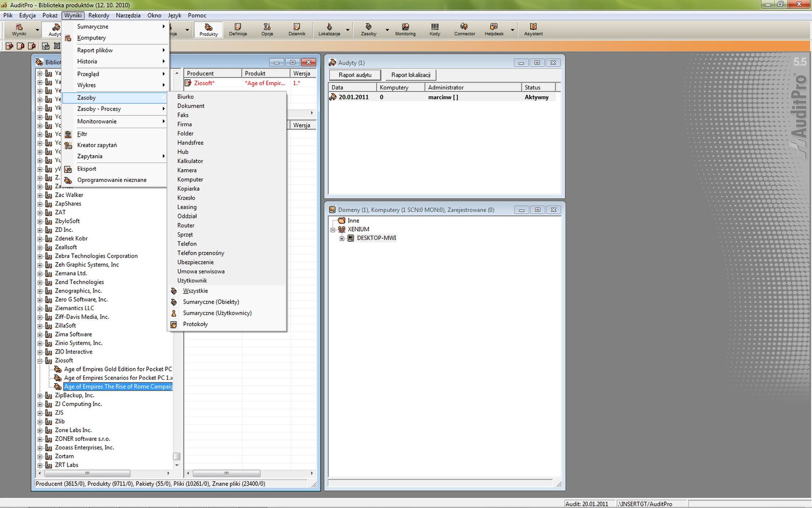Click the Filtr icon in Wyniki menu
The width and height of the screenshot is (812, 508).
point(68,134)
